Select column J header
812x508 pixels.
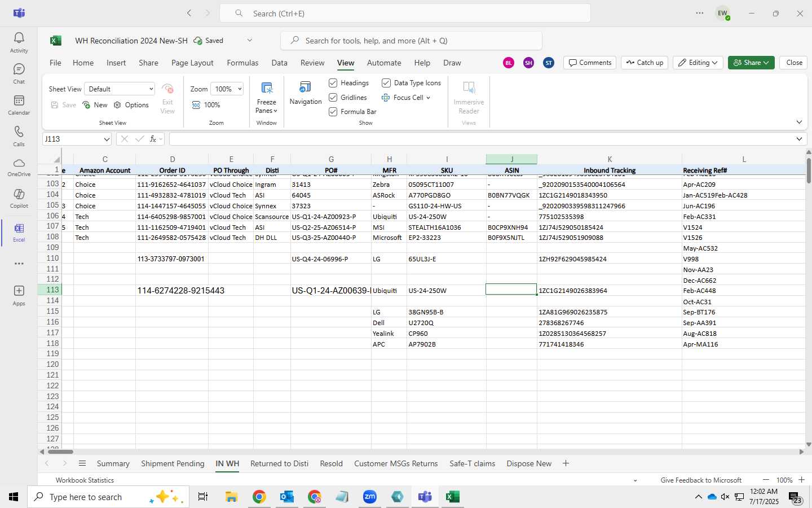(x=511, y=159)
